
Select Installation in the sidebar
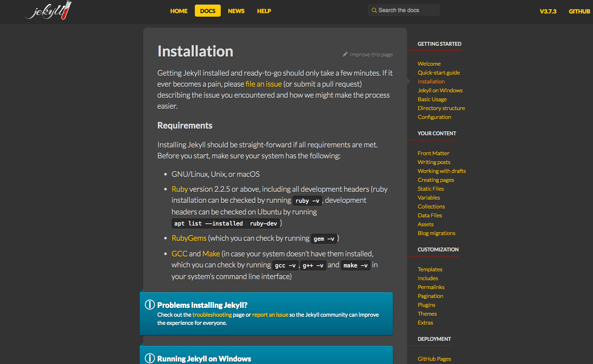point(431,82)
